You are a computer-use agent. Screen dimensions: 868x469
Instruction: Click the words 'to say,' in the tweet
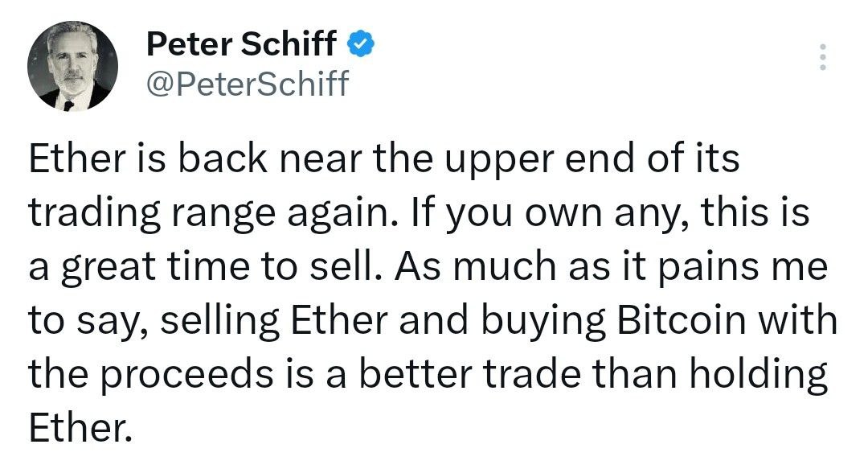[x=88, y=322]
